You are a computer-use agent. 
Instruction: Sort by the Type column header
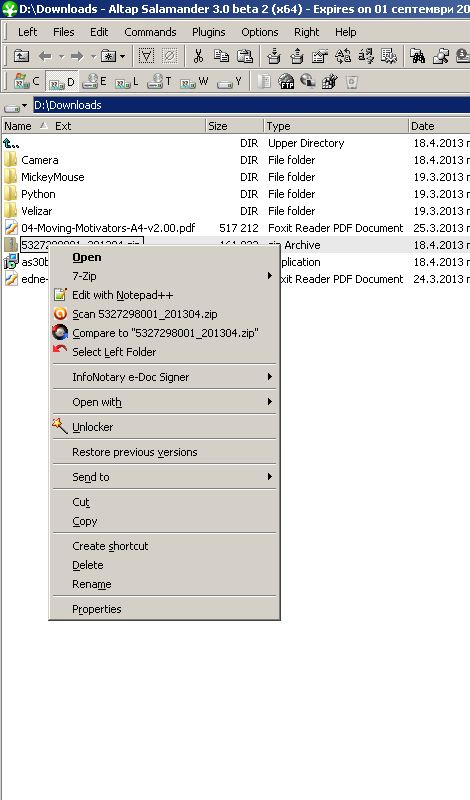336,126
